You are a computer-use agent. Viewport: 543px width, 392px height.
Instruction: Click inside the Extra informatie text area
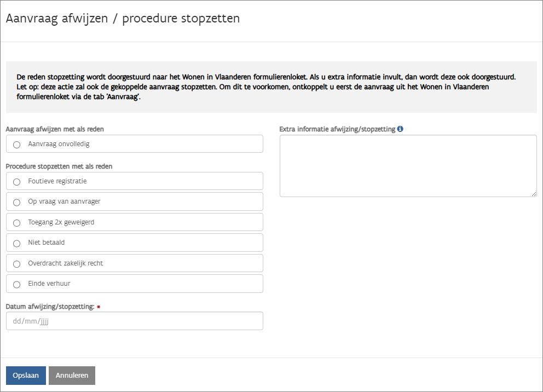408,165
